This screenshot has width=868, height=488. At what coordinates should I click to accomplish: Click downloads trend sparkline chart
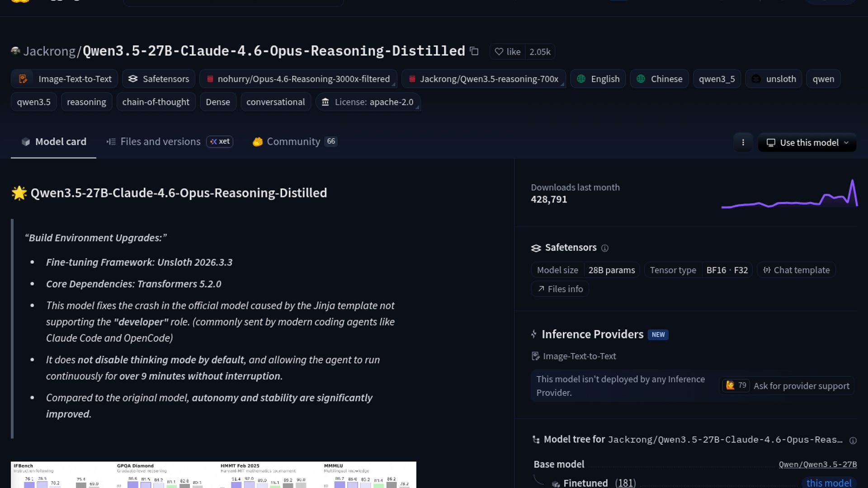789,195
